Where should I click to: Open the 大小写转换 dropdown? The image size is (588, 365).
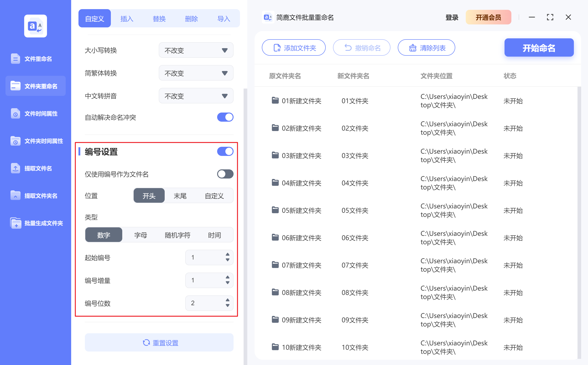(196, 50)
